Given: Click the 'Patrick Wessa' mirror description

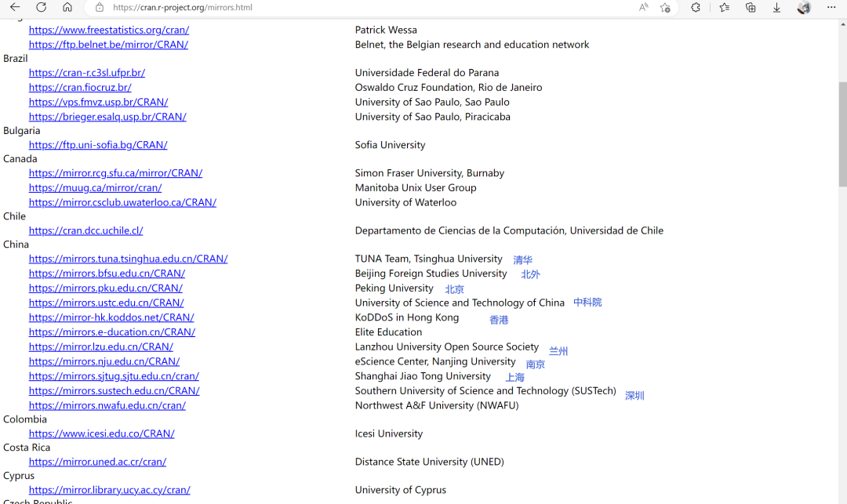Looking at the screenshot, I should point(386,31).
